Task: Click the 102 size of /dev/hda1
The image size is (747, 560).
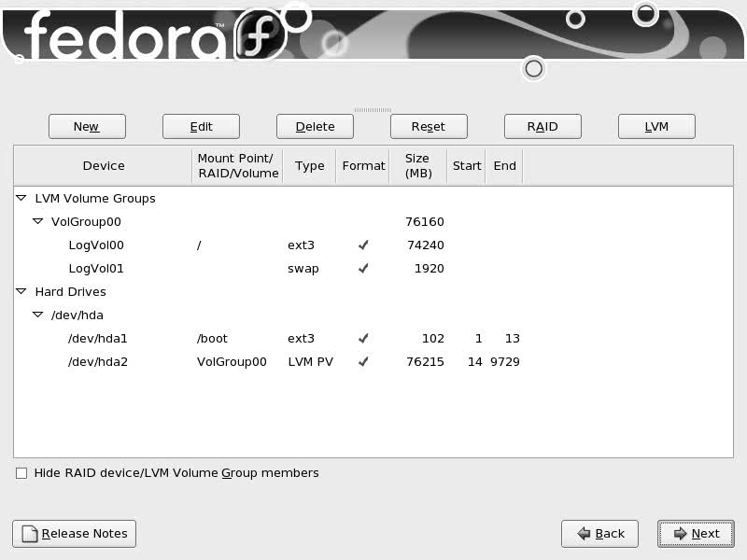Action: tap(433, 339)
